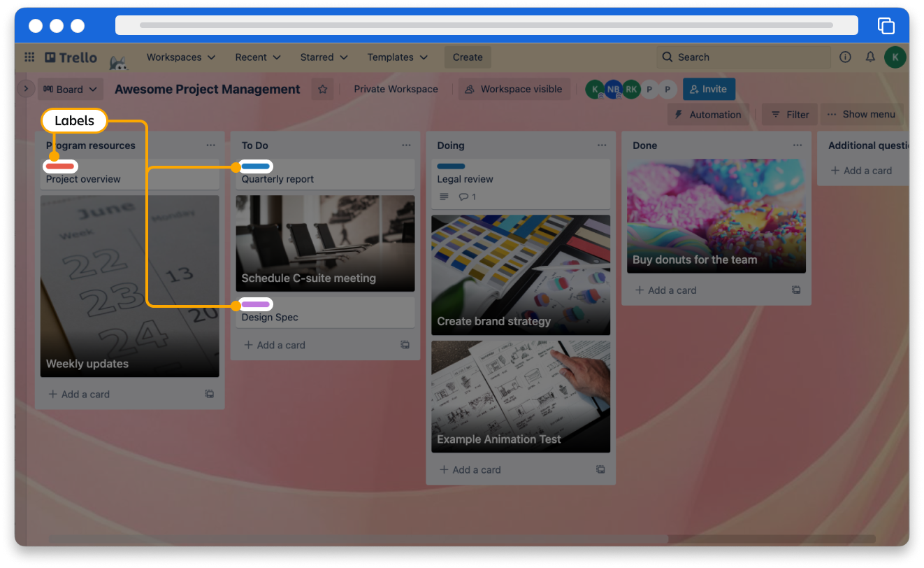Open the Starred dropdown
924x568 pixels.
click(x=324, y=57)
